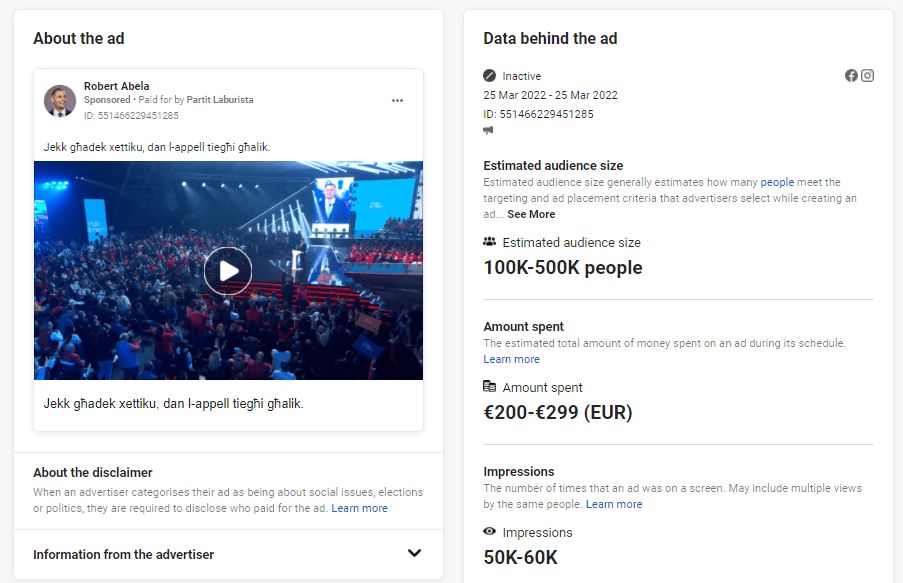Click Robert Abela's profile picture
Screen dimensions: 903x583
[x=60, y=100]
